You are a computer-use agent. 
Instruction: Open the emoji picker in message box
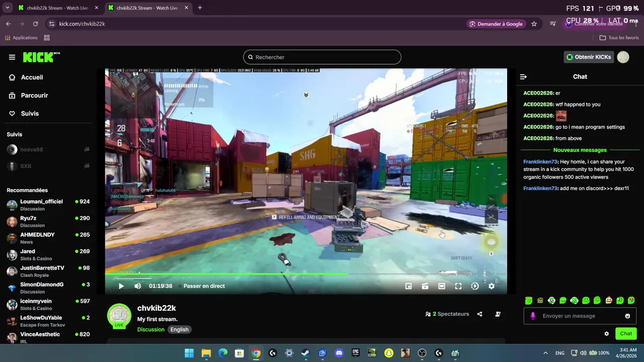(627, 316)
